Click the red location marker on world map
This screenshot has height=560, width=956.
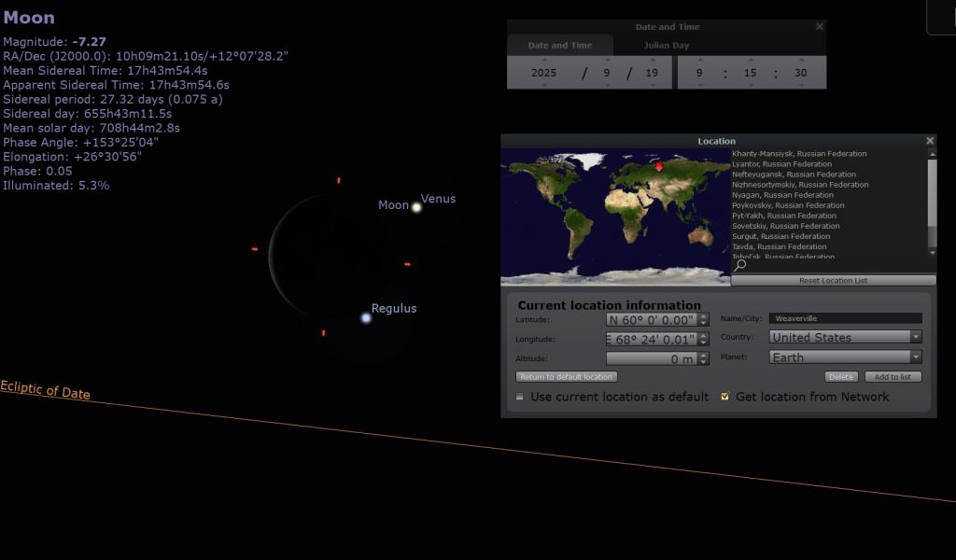click(659, 167)
